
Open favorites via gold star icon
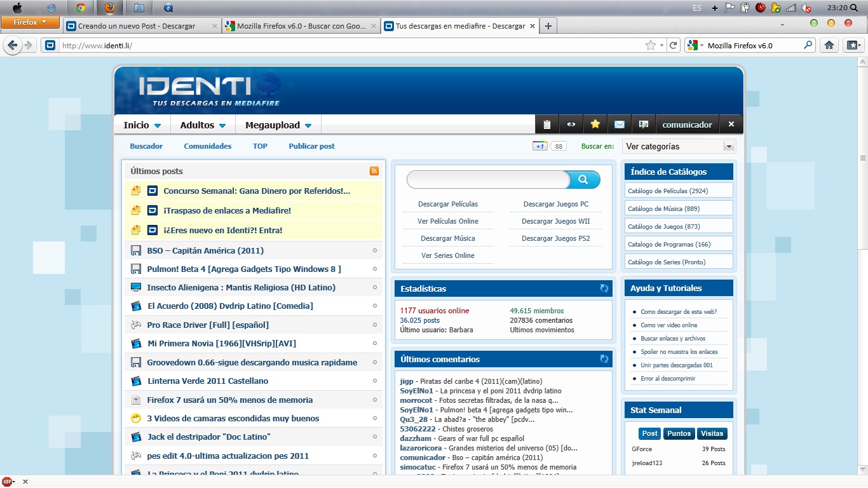pos(595,125)
